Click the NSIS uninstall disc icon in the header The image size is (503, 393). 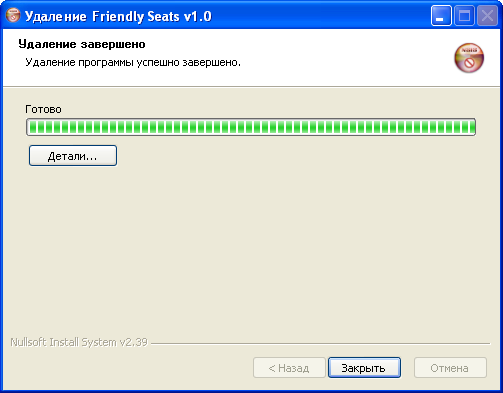469,58
